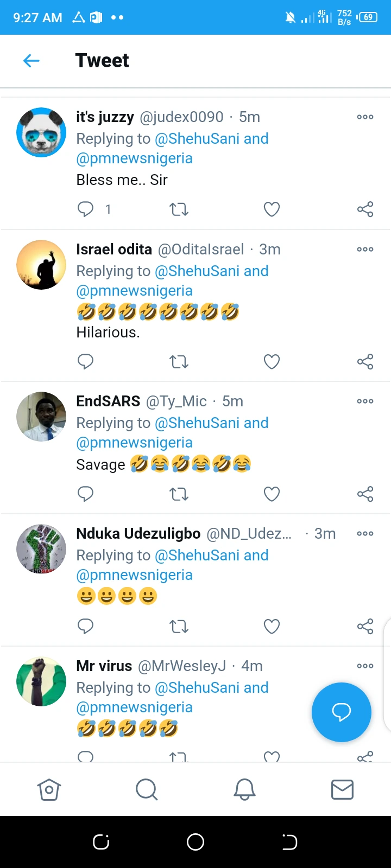Go back using the arrow icon

coord(31,61)
